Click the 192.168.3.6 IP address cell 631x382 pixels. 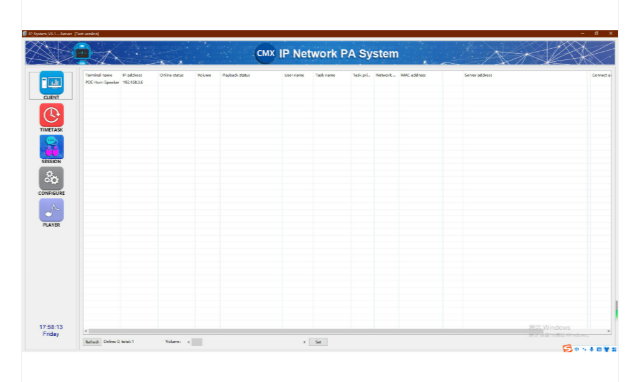tap(132, 82)
